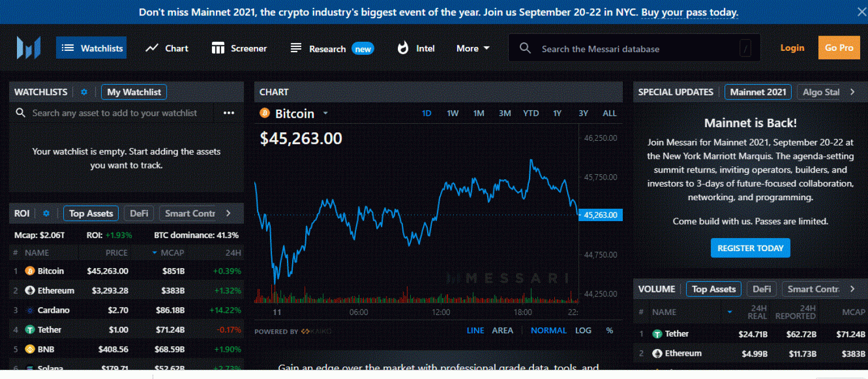This screenshot has height=379, width=868.
Task: Click the Bitcoin coin icon in ROI table
Action: point(30,271)
